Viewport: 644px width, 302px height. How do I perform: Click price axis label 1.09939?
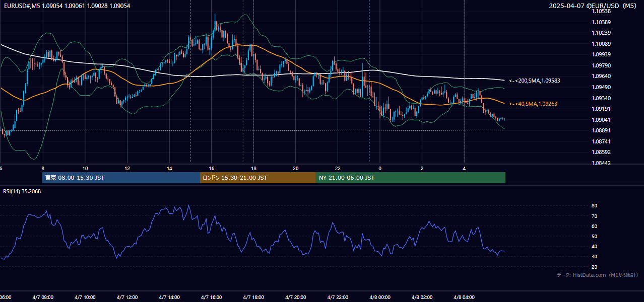point(601,54)
